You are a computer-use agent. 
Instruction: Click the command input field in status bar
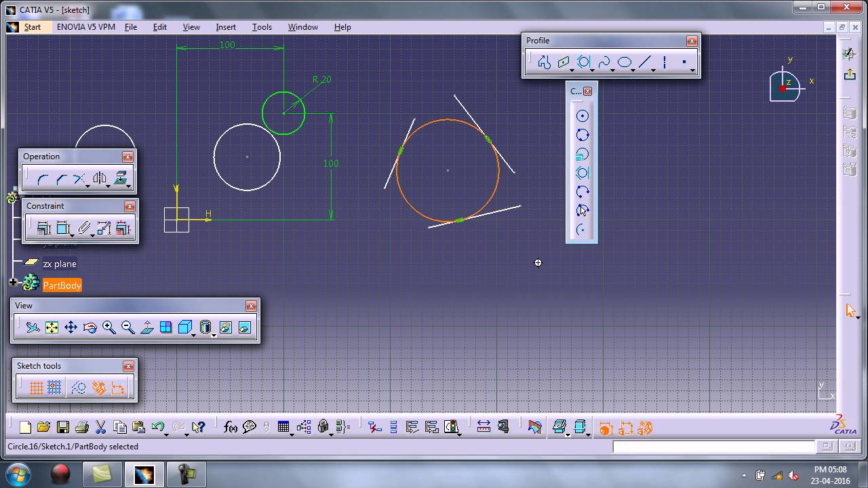point(713,447)
